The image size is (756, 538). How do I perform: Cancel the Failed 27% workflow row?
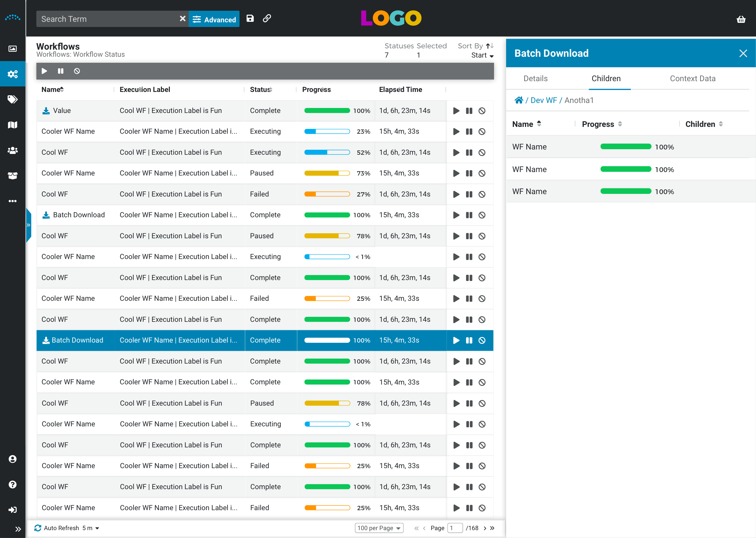(482, 194)
